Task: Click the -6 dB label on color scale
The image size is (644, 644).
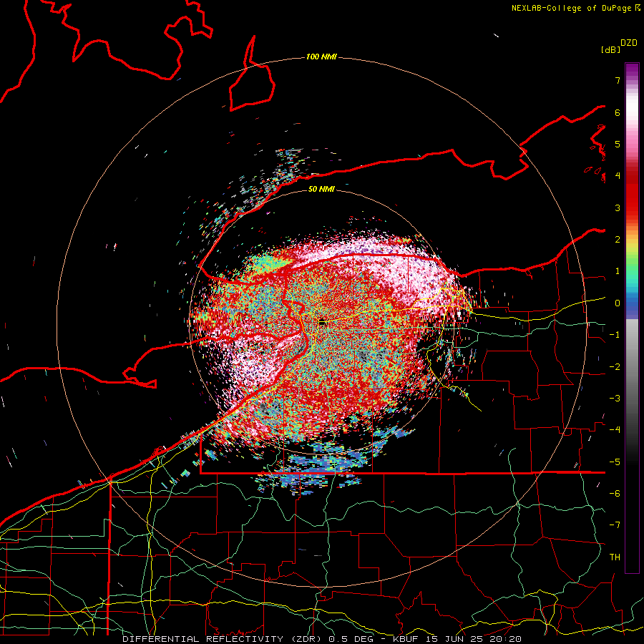Action: tap(615, 494)
